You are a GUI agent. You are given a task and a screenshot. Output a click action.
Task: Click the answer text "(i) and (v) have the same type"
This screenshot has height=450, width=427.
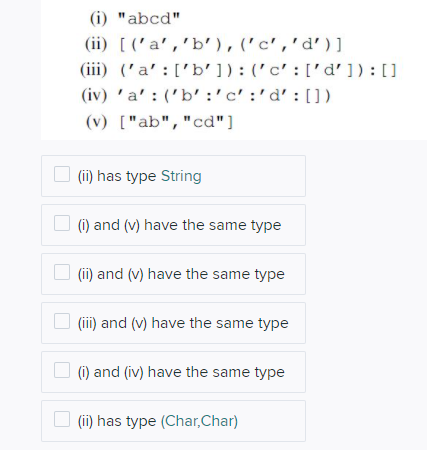pyautogui.click(x=179, y=225)
